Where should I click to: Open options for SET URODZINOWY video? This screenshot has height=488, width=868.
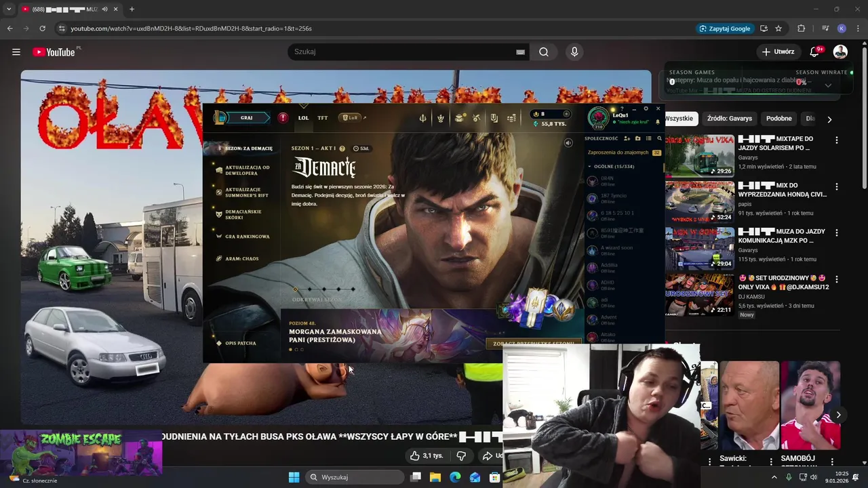pyautogui.click(x=837, y=279)
